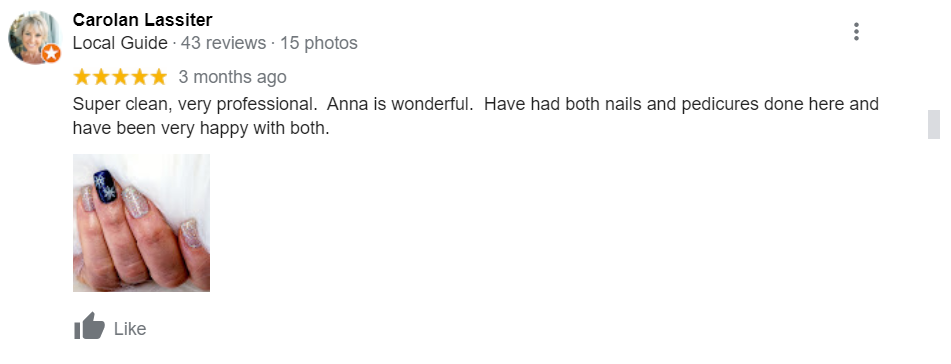Open the Carolan Lassiter name link
The image size is (951, 364).
143,20
